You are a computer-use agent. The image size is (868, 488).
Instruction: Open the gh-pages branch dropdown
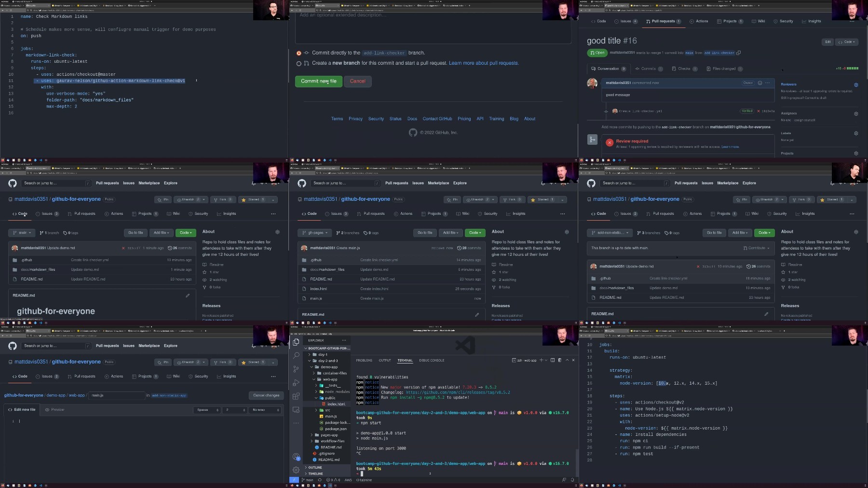coord(314,233)
